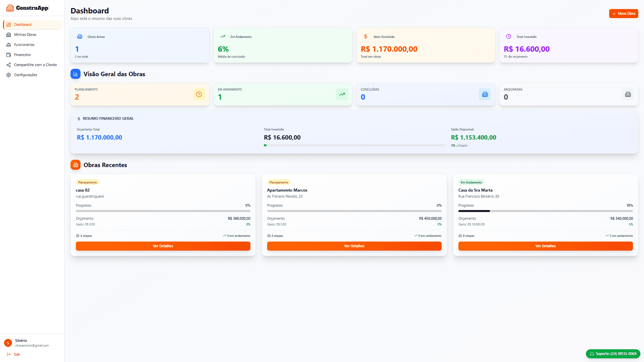Click the dollar icon on Resumo Financeiro Geral
The height and width of the screenshot is (362, 644).
click(78, 118)
